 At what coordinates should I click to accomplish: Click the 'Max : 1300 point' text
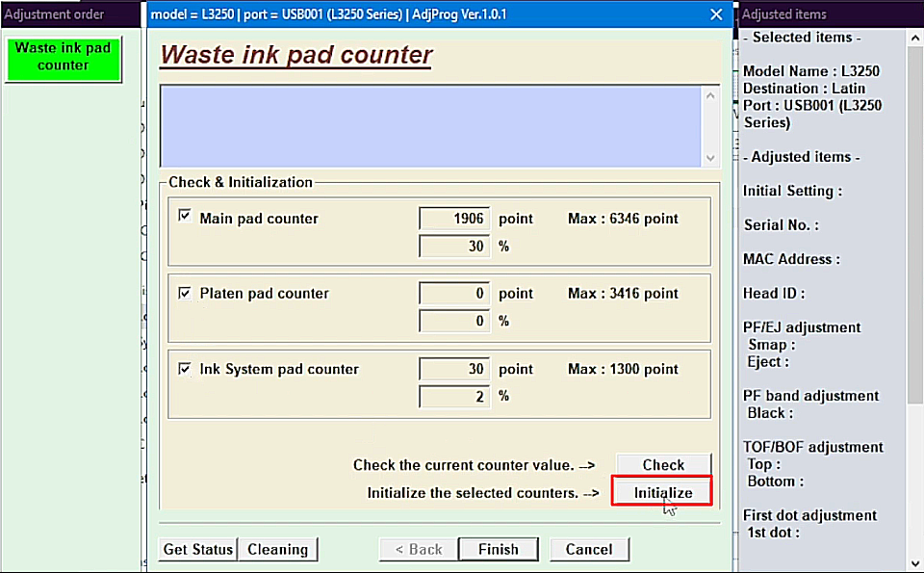click(623, 369)
